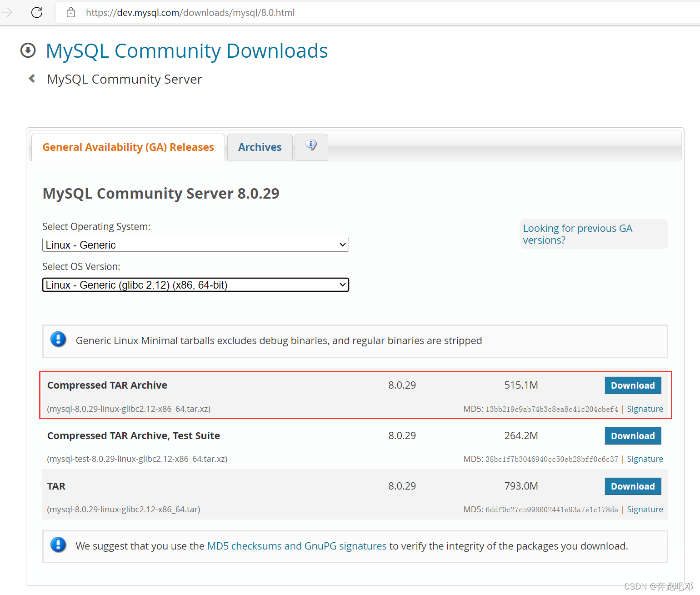The image size is (700, 595).
Task: Click MD5 hash 38bc1f7b3046940cc50eb28bff0c6c37
Action: click(x=552, y=459)
